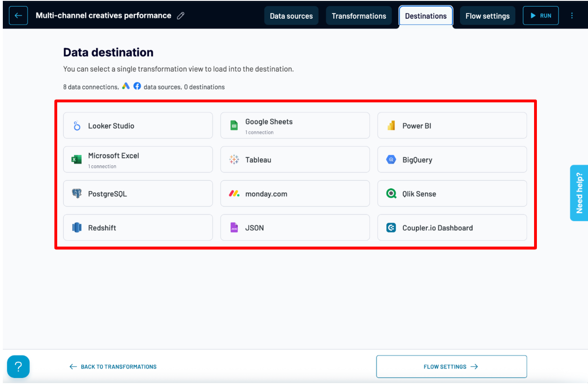Image resolution: width=588 pixels, height=385 pixels.
Task: Click the Looker Studio icon
Action: click(77, 126)
